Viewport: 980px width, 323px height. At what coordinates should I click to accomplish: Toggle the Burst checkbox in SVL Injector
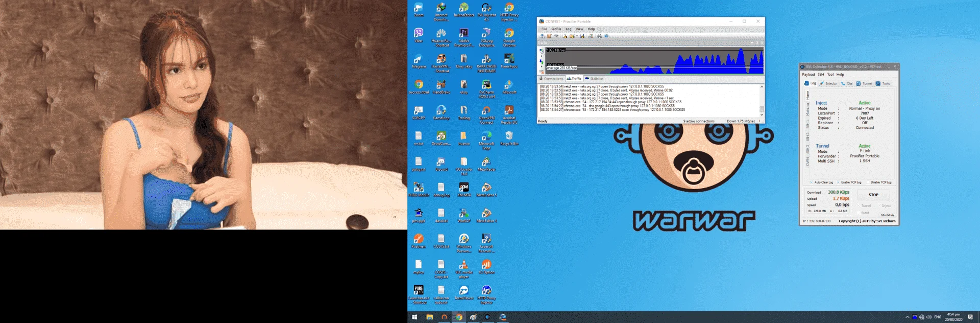click(x=859, y=213)
